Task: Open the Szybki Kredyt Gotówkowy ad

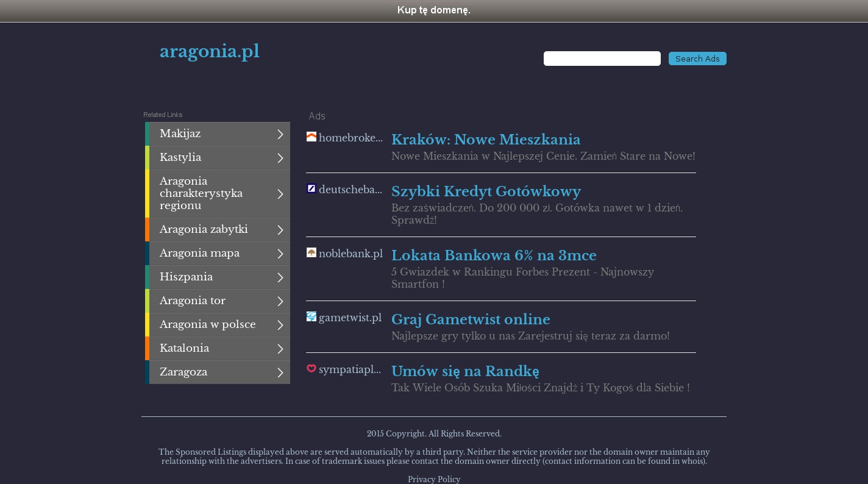Action: point(486,192)
